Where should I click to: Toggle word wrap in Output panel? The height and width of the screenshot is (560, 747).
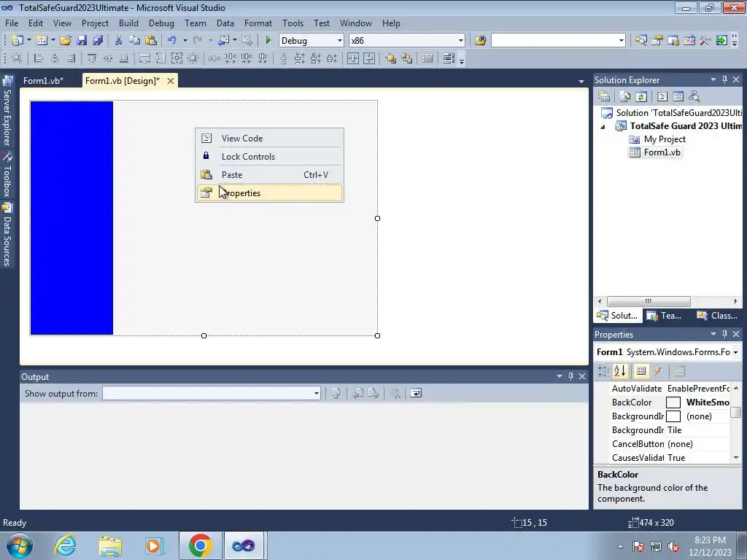pyautogui.click(x=416, y=393)
